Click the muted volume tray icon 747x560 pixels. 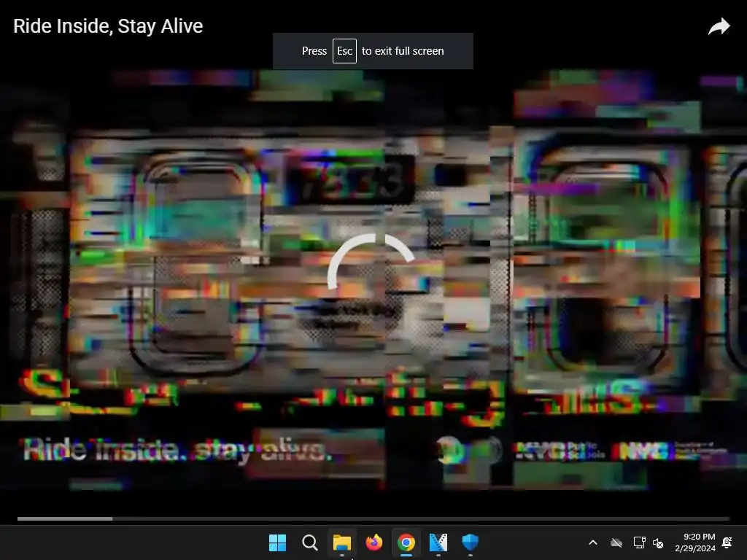coord(658,542)
